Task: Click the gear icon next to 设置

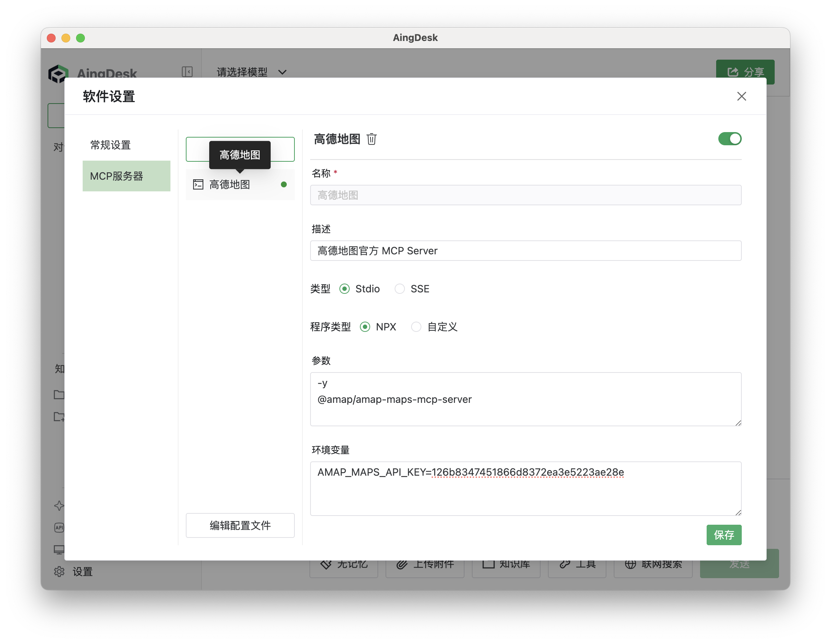Action: (x=59, y=571)
